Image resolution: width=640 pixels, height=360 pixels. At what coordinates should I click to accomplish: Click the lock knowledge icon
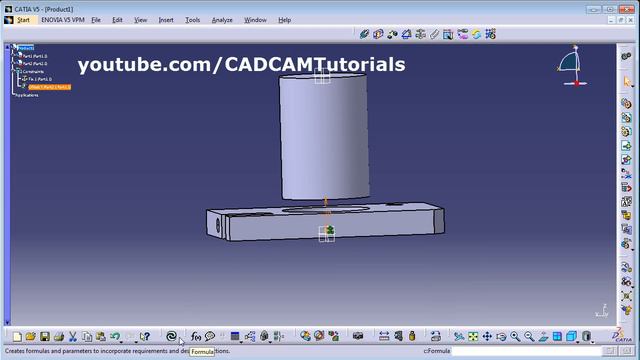click(x=264, y=336)
